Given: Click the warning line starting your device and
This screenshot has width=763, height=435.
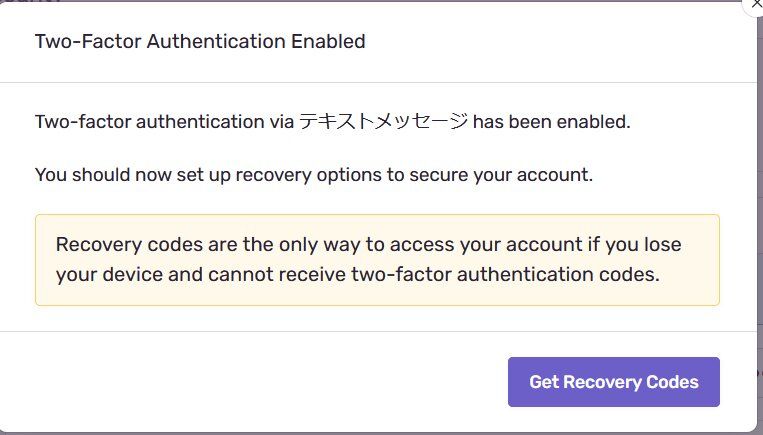Looking at the screenshot, I should pyautogui.click(x=357, y=274).
